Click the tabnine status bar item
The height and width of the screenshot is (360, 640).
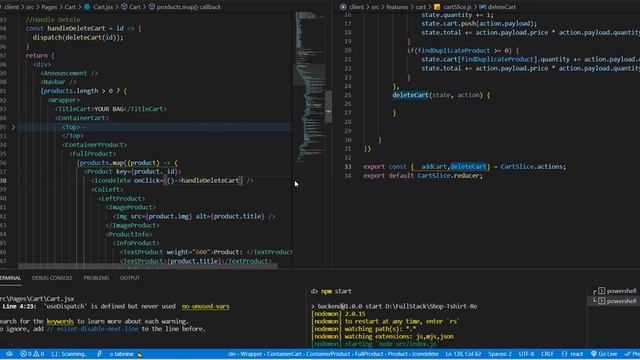click(x=125, y=354)
